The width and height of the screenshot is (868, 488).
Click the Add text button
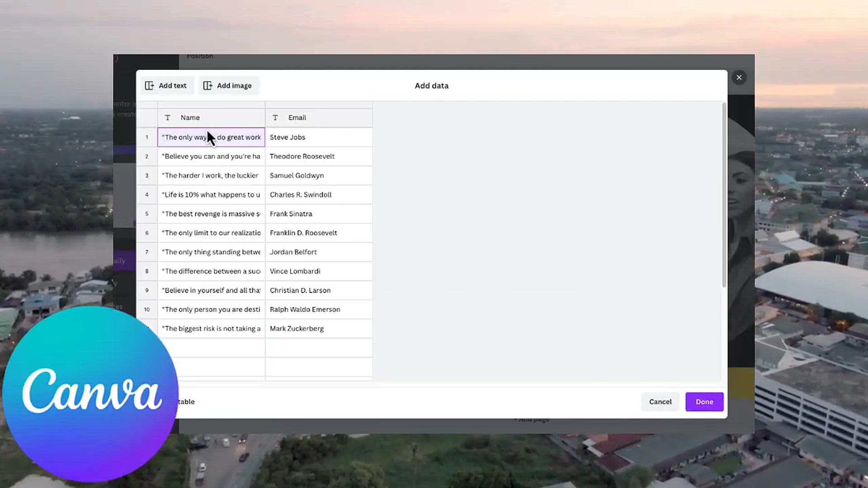coord(166,85)
